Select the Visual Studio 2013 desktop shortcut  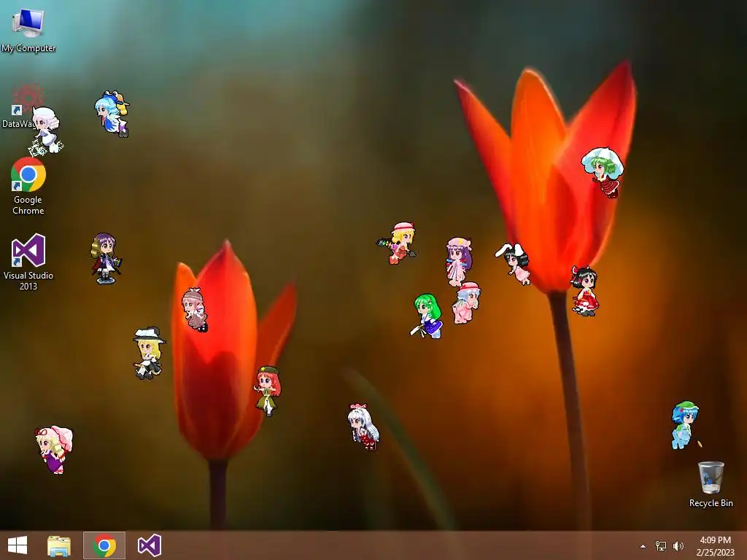[28, 262]
